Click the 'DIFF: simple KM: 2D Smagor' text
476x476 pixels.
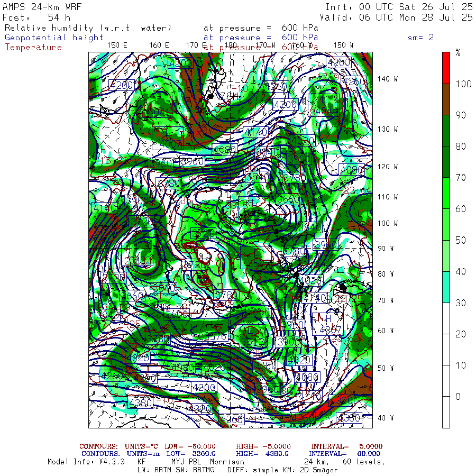click(282, 470)
